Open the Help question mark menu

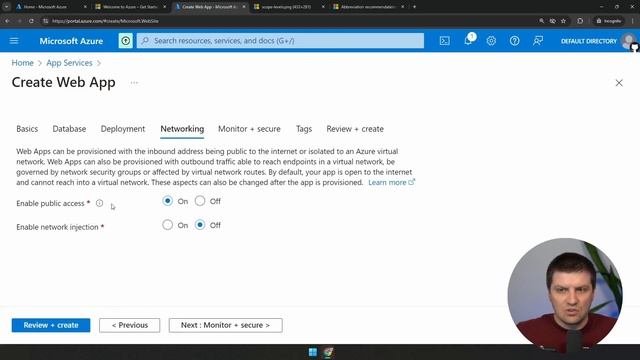tap(514, 41)
